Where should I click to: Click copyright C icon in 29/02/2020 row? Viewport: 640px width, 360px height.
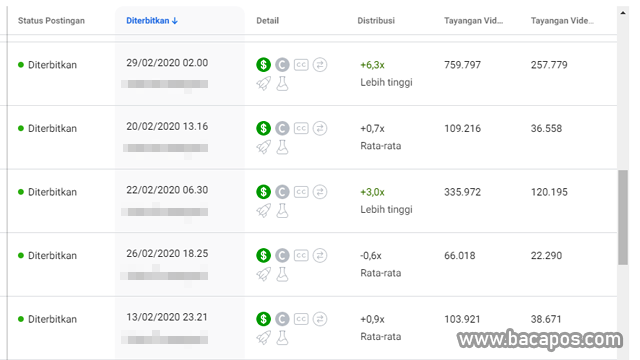(282, 64)
